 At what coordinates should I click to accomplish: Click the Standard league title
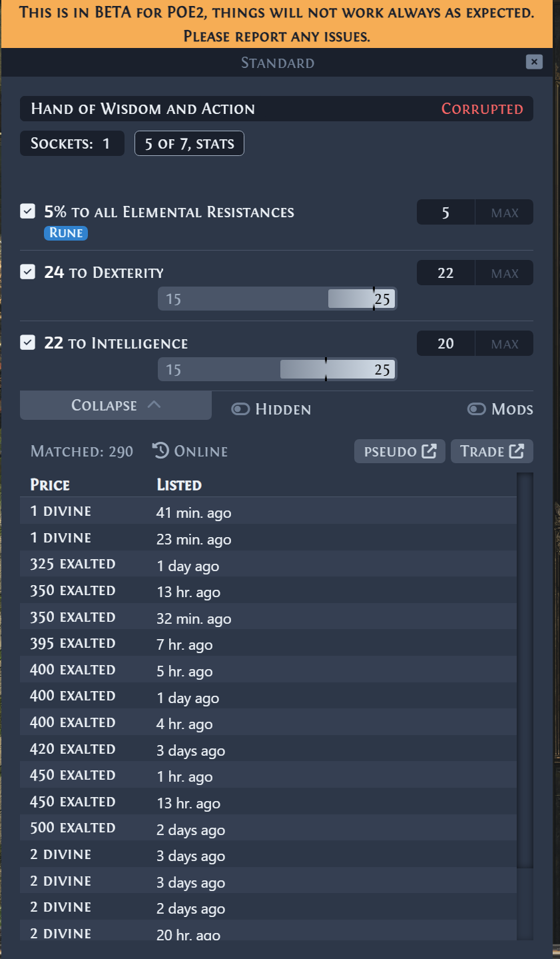coord(278,63)
